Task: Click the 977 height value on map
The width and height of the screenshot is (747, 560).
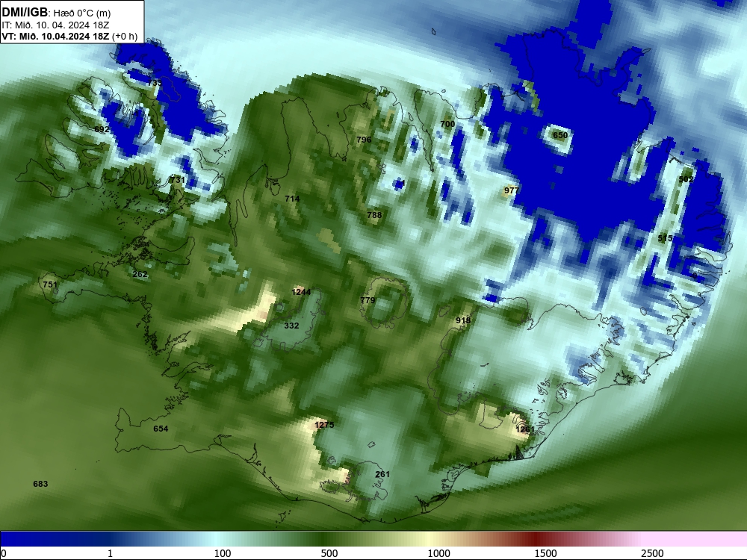Action: click(x=511, y=190)
